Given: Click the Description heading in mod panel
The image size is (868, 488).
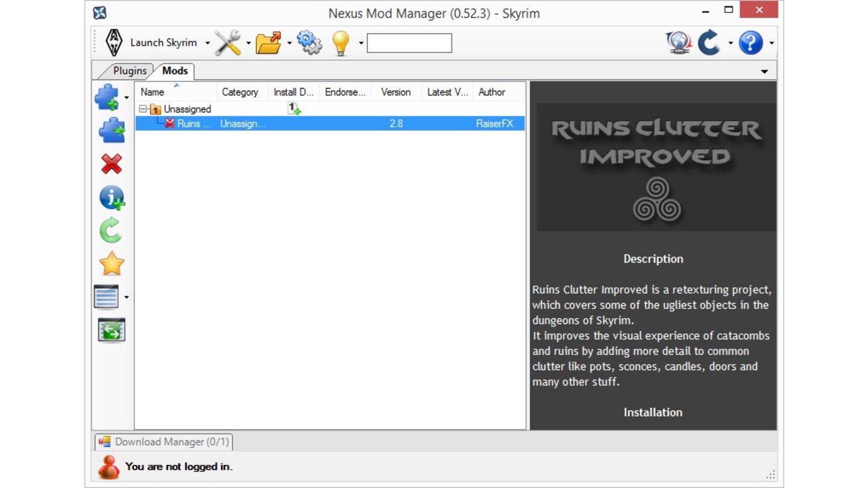Looking at the screenshot, I should point(653,259).
